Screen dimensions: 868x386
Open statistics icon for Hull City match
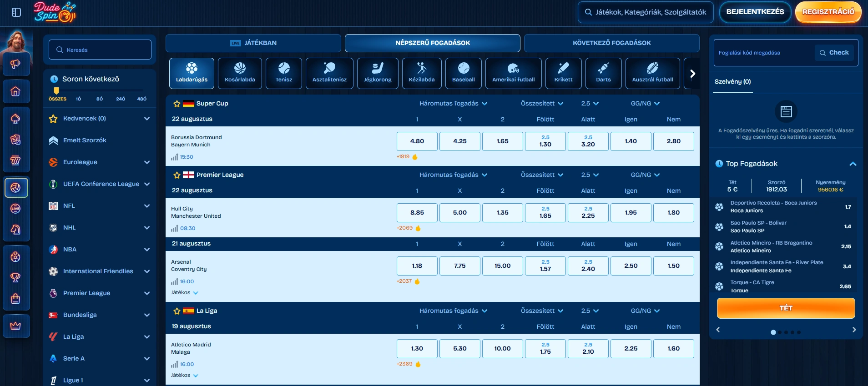point(174,229)
